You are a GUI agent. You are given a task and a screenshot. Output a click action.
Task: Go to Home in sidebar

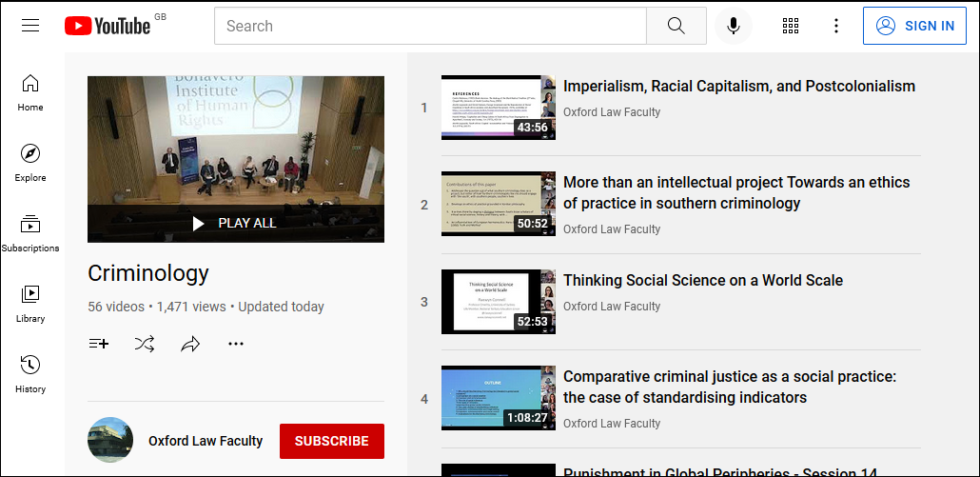pos(30,92)
